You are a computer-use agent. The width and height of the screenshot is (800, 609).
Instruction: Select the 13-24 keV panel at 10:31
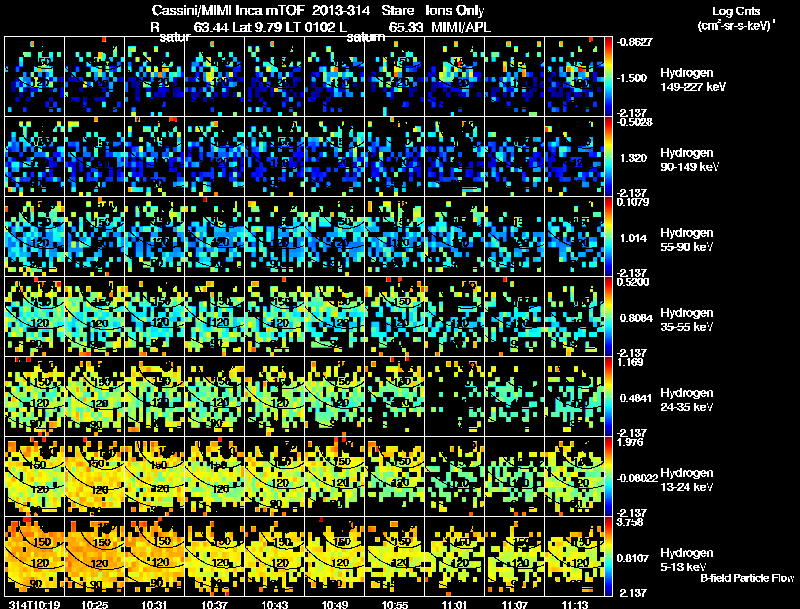155,477
